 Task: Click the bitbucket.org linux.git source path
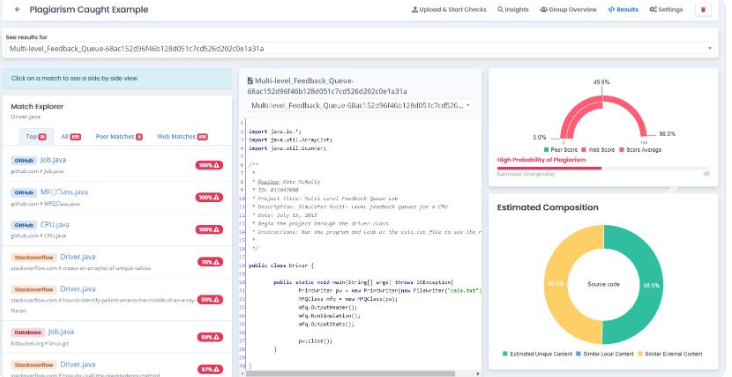click(x=39, y=343)
